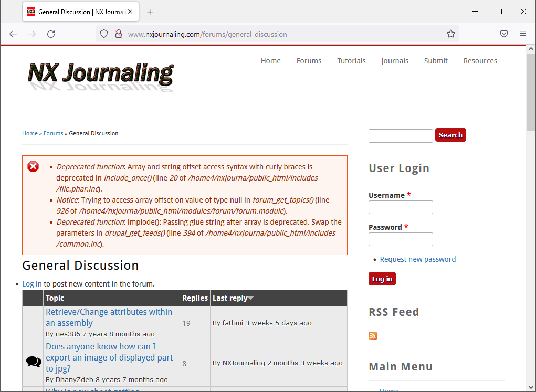The width and height of the screenshot is (536, 392).
Task: Click the insecure connection padlock icon
Action: 119,34
